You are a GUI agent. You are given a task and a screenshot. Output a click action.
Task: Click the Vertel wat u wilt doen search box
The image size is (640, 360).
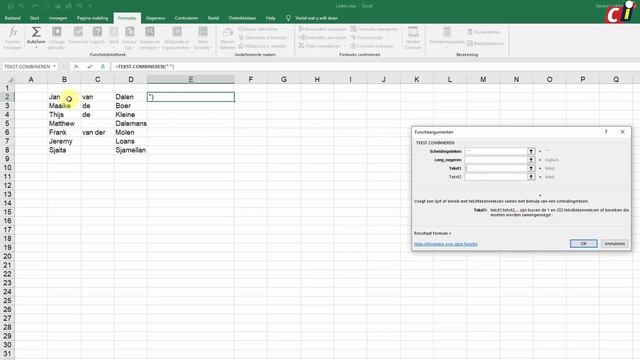pyautogui.click(x=316, y=18)
